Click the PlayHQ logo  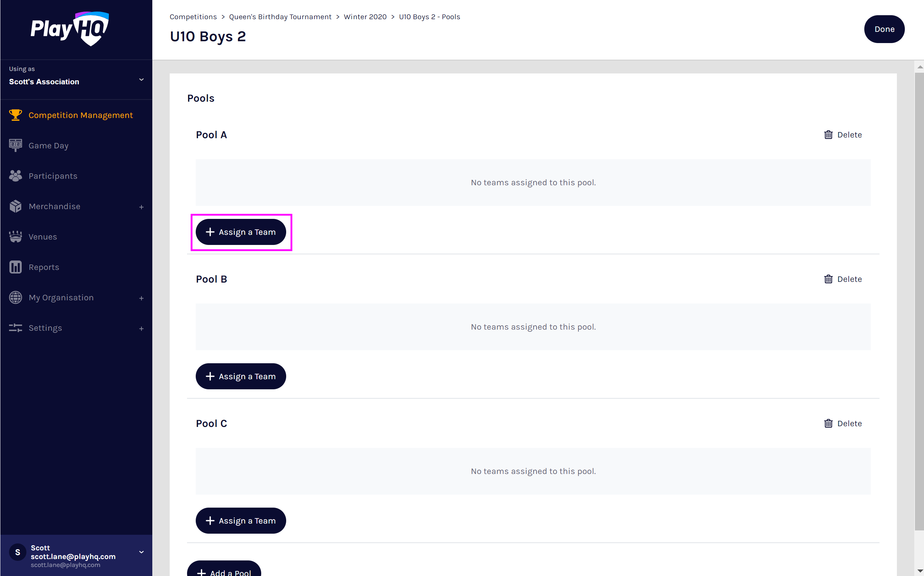(x=70, y=29)
